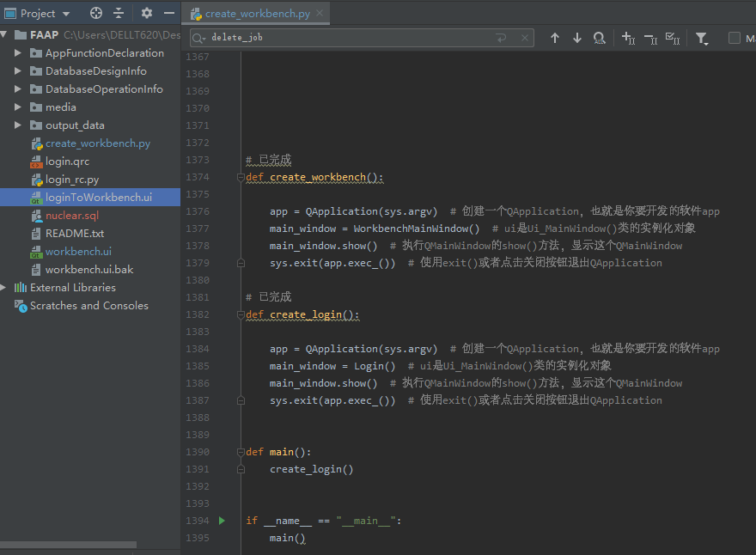Screen dimensions: 756x555
Task: Click Next Occurrence down arrow
Action: [576, 38]
